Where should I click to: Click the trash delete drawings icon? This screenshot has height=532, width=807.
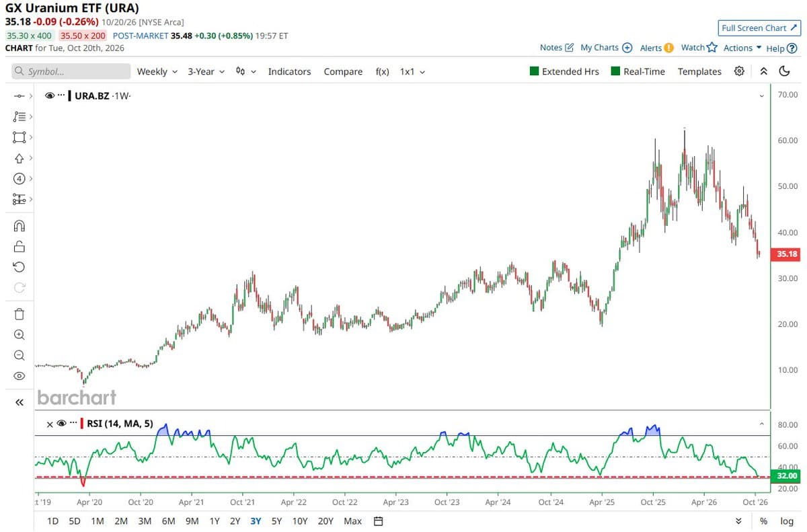19,313
